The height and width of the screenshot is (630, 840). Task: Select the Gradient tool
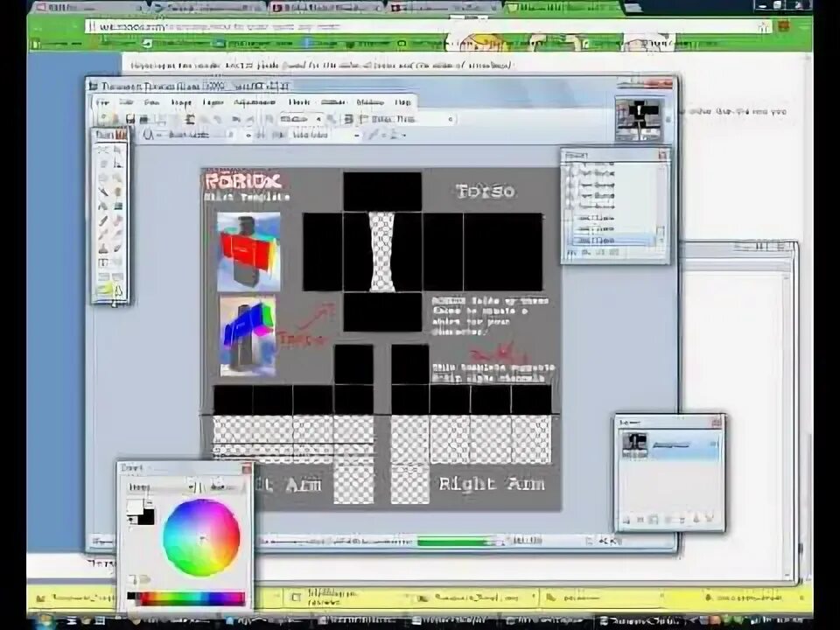click(x=117, y=206)
